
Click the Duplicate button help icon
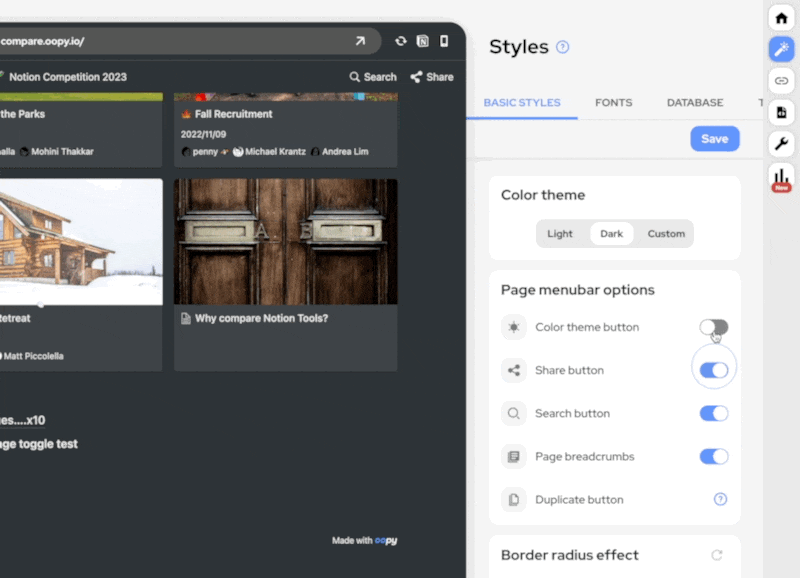point(720,499)
